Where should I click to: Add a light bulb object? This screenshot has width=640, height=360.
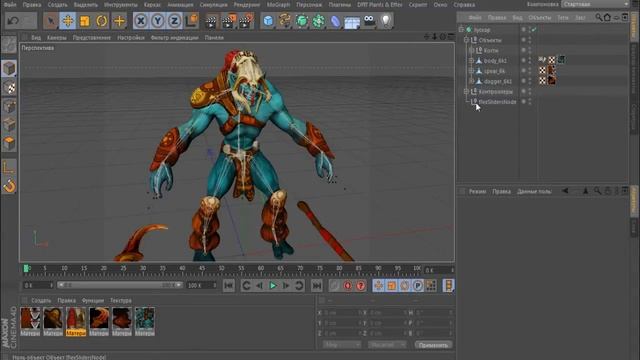(x=386, y=21)
